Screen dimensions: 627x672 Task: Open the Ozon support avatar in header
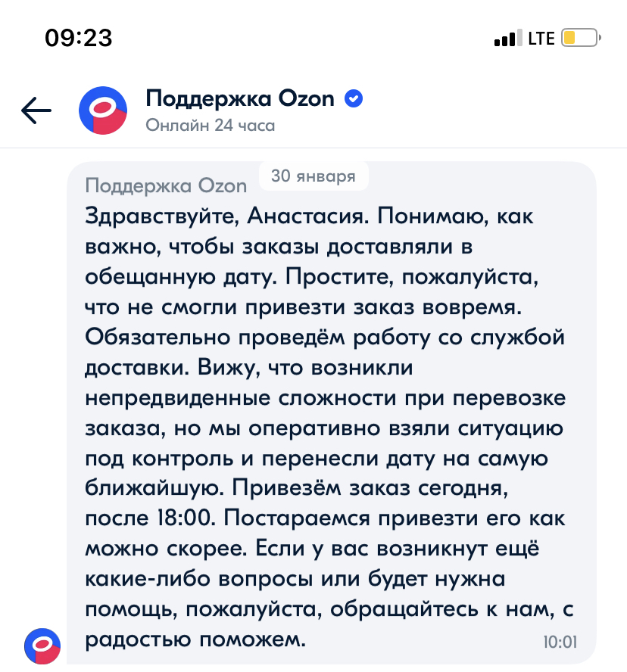pyautogui.click(x=103, y=110)
